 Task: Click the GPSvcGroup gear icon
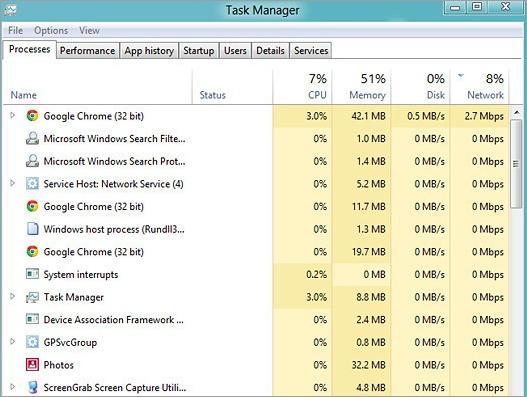click(32, 342)
